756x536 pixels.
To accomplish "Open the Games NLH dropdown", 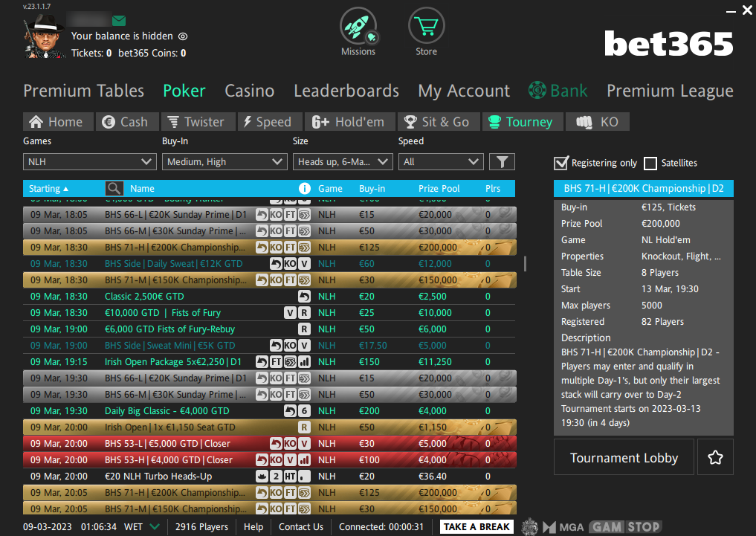I will (90, 162).
